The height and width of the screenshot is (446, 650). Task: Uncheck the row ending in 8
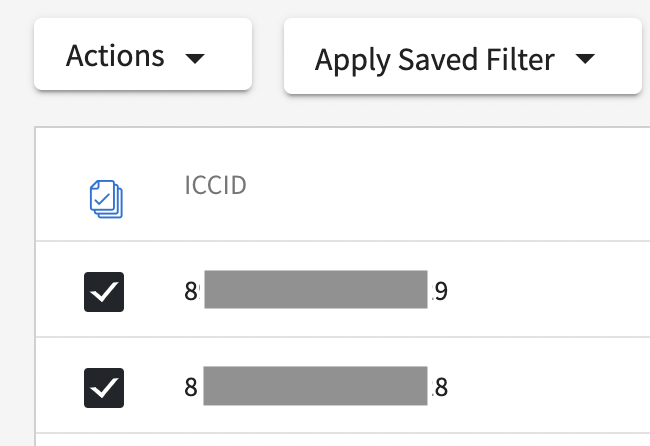point(104,388)
